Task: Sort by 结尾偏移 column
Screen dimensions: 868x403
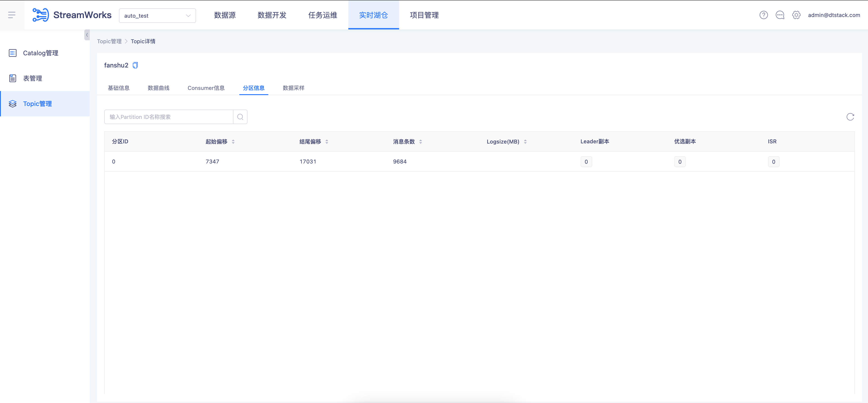Action: point(327,142)
